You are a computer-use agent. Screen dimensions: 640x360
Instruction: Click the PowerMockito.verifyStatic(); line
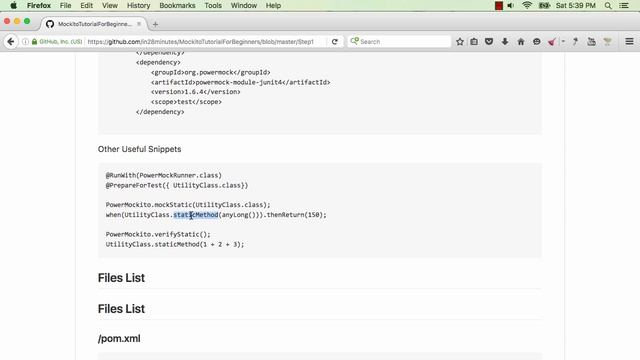[158, 234]
